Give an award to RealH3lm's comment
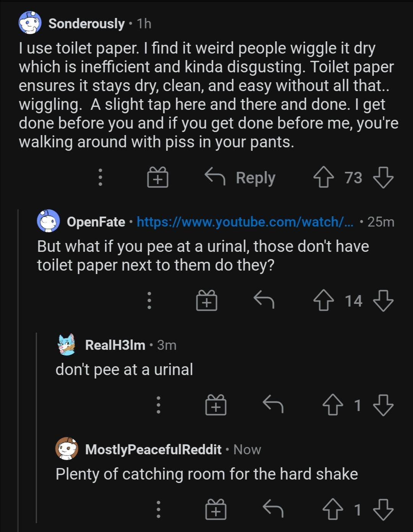The height and width of the screenshot is (532, 413). tap(215, 405)
